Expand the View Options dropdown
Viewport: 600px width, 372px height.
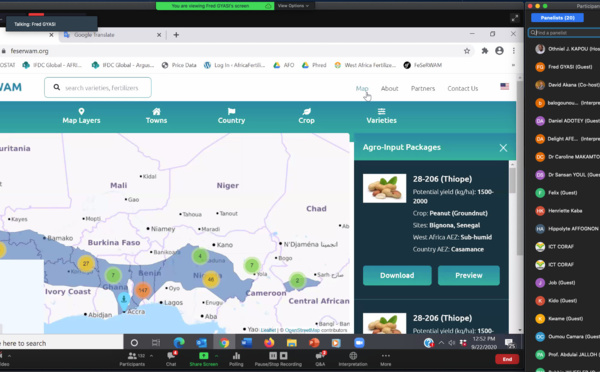click(x=293, y=6)
